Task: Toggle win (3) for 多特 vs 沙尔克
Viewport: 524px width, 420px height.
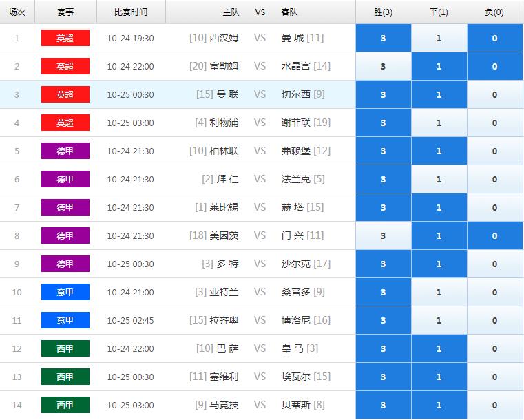Action: click(x=384, y=264)
